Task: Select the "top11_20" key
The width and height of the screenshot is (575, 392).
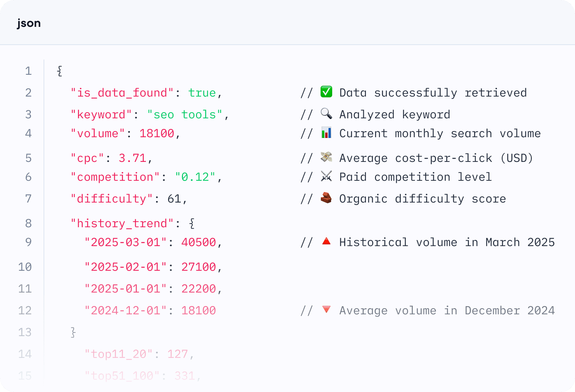Action: tap(119, 354)
